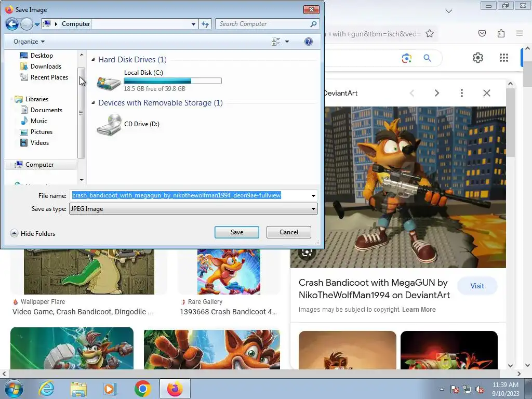Bookmark the page with the star icon in Firefox
The image size is (532, 399).
(430, 33)
